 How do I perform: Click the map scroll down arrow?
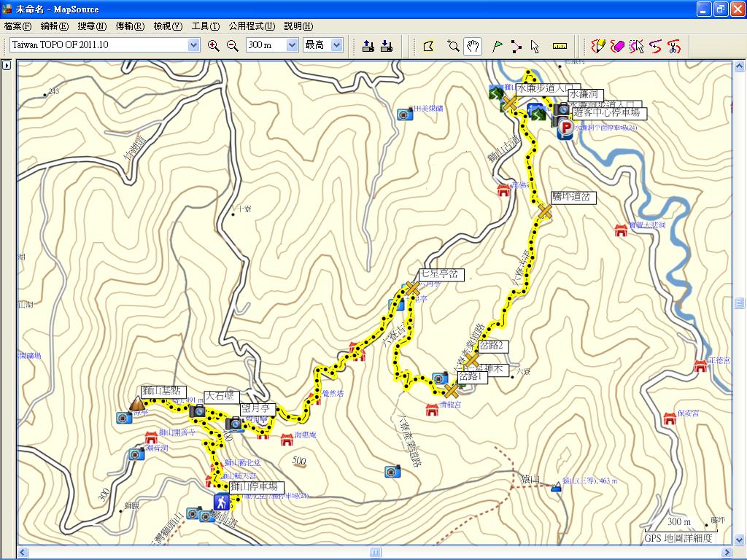pyautogui.click(x=739, y=540)
